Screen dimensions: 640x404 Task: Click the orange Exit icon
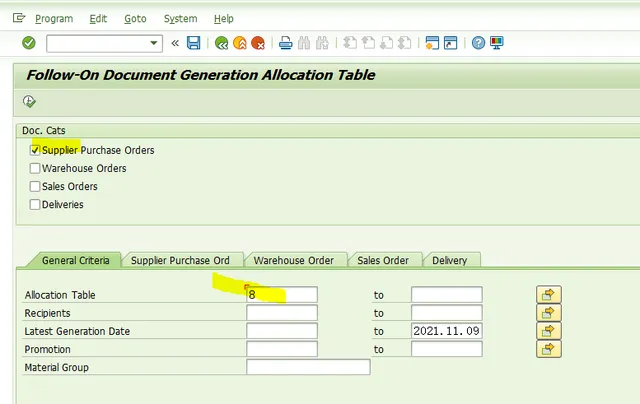click(240, 43)
